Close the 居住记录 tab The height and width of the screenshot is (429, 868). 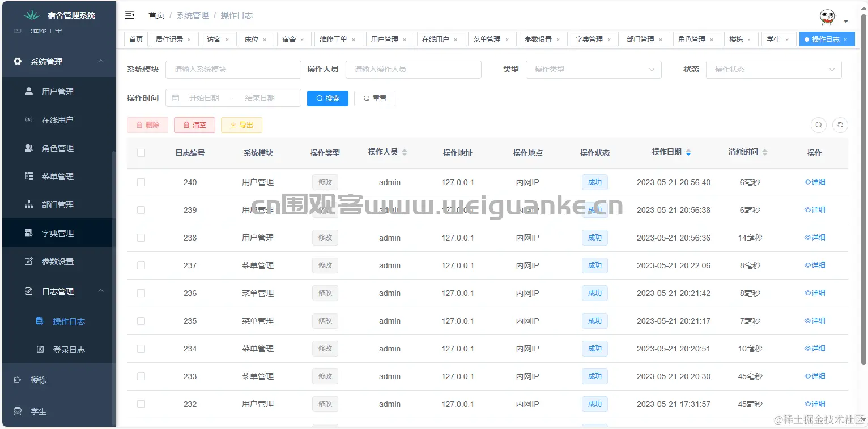tap(189, 40)
